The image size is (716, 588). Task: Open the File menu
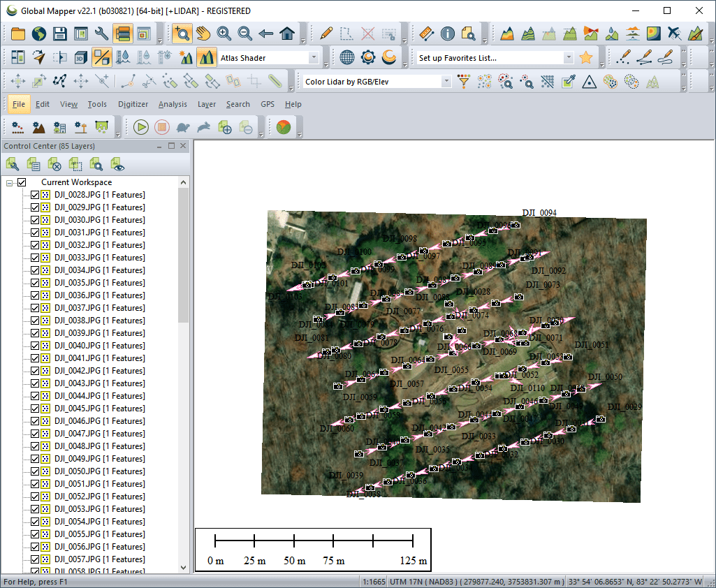[x=19, y=104]
